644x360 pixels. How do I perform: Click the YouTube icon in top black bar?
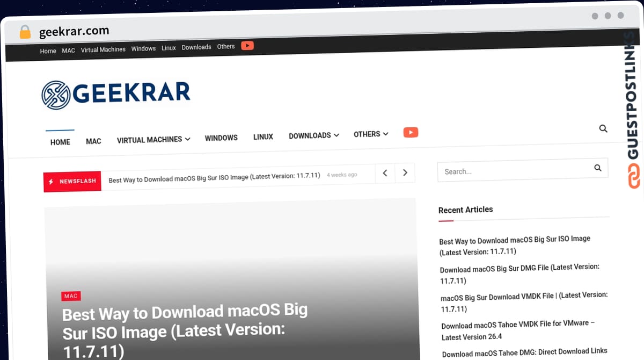(247, 46)
